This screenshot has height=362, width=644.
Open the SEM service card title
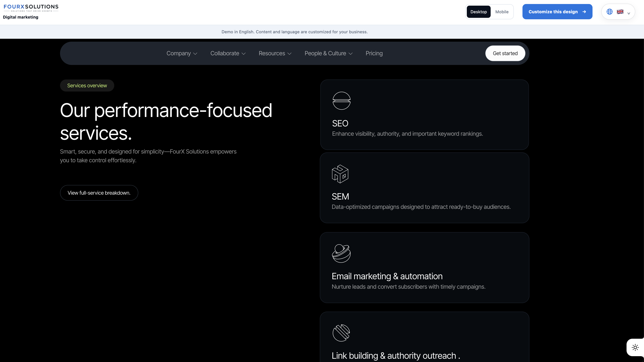point(340,196)
